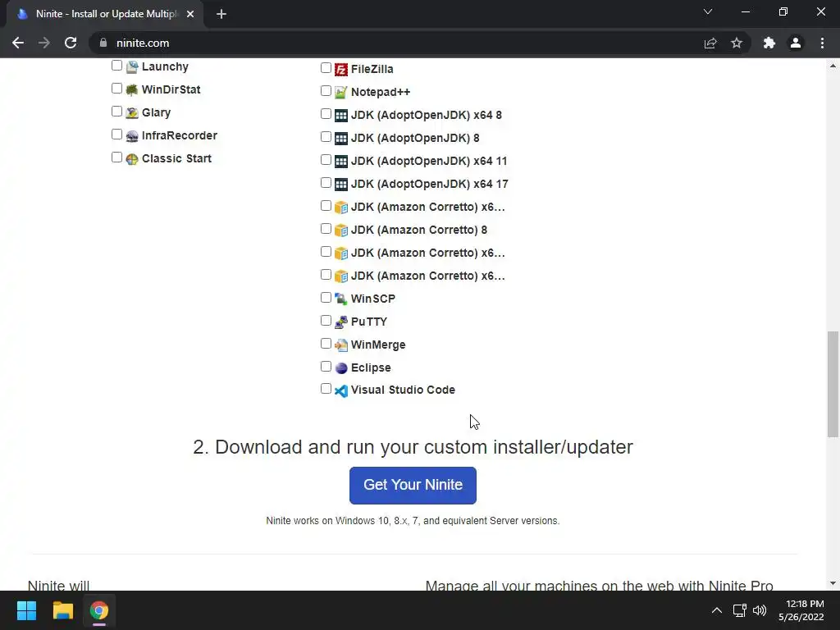Check the WinDirStat checkbox
The width and height of the screenshot is (840, 630).
point(116,89)
